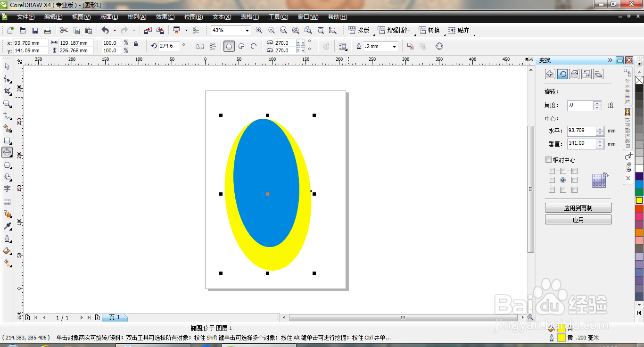Screen dimensions: 644x347
Task: Click the Zoom out magnifier icon
Action: [271, 30]
